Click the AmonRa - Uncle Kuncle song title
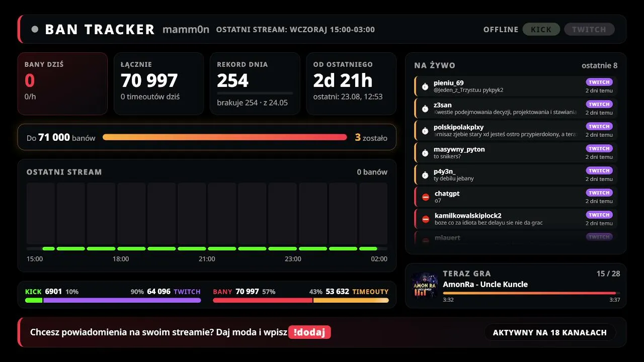The image size is (644, 362). 485,284
